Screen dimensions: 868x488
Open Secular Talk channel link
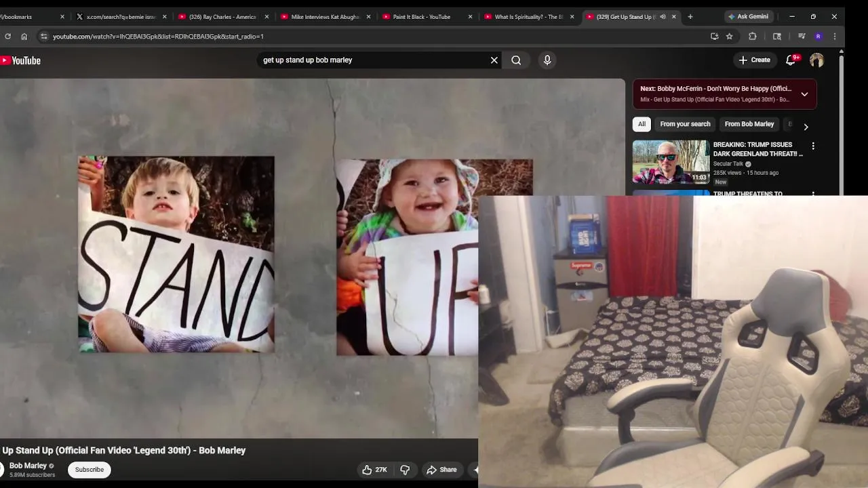pos(728,164)
